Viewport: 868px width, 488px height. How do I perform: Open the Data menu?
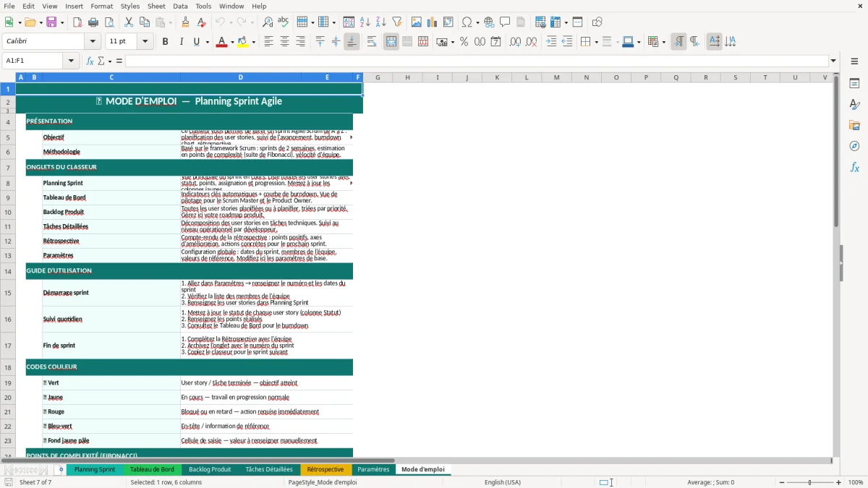coord(180,6)
